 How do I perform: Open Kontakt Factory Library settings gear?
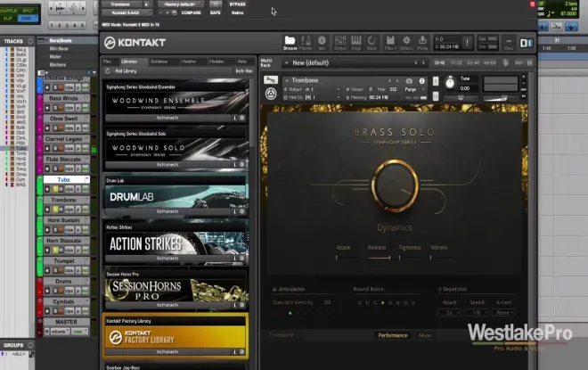pyautogui.click(x=242, y=352)
